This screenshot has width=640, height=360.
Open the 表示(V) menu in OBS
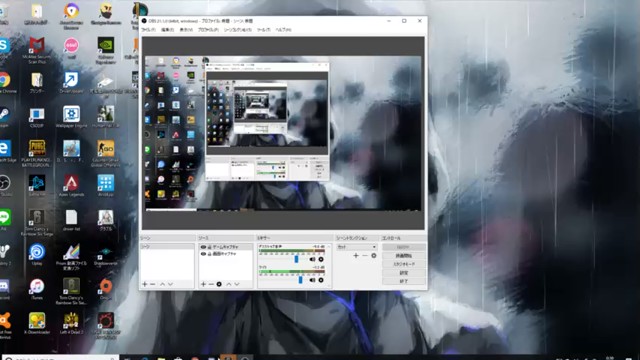[x=186, y=30]
